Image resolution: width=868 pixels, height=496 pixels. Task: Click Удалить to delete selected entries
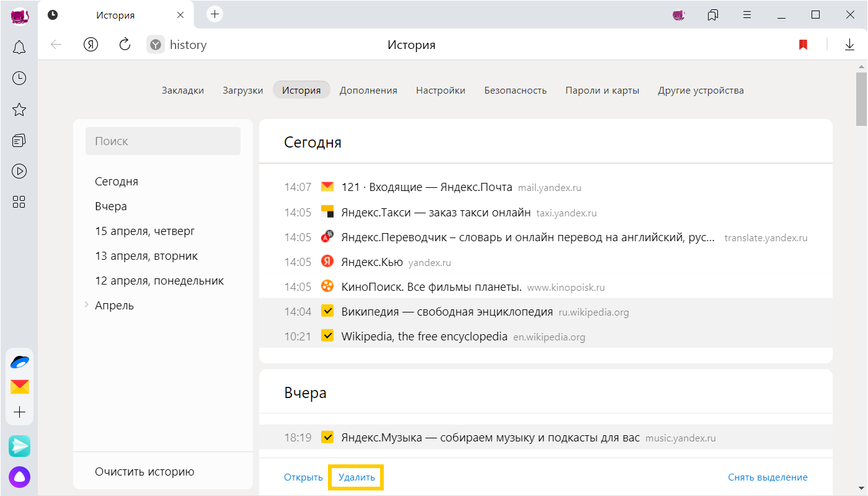tap(356, 477)
